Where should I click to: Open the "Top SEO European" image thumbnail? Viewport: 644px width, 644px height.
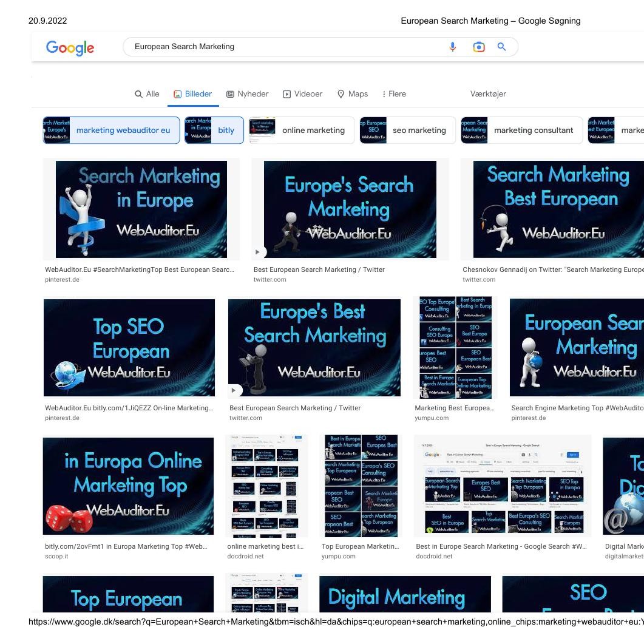point(129,347)
